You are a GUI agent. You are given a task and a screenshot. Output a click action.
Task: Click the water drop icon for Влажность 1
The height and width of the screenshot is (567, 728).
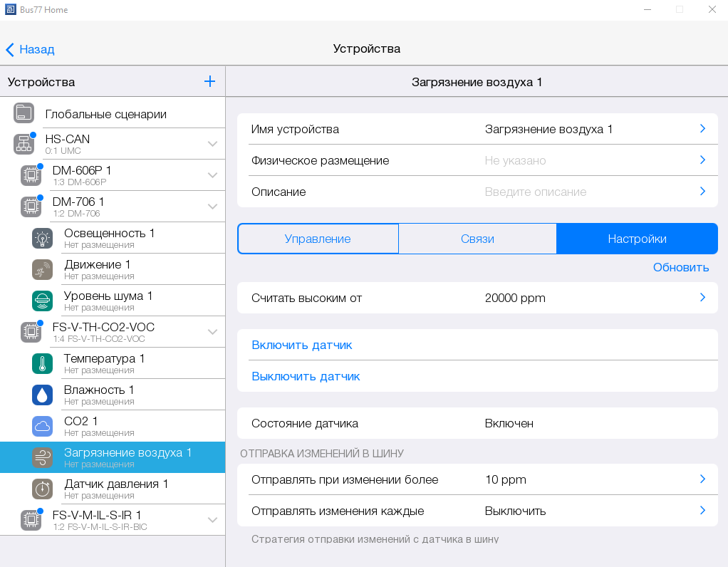(x=43, y=395)
